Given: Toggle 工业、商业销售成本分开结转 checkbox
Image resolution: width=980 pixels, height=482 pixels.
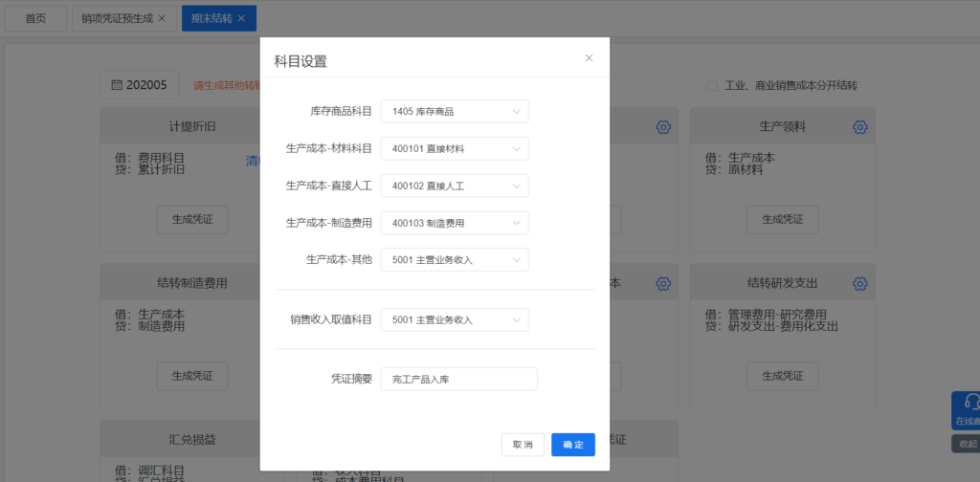Looking at the screenshot, I should click(712, 85).
